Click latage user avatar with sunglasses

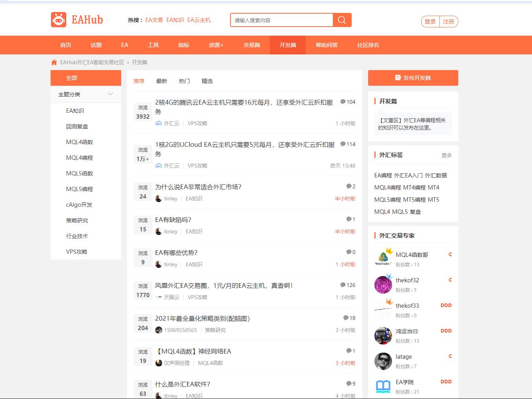click(x=383, y=361)
